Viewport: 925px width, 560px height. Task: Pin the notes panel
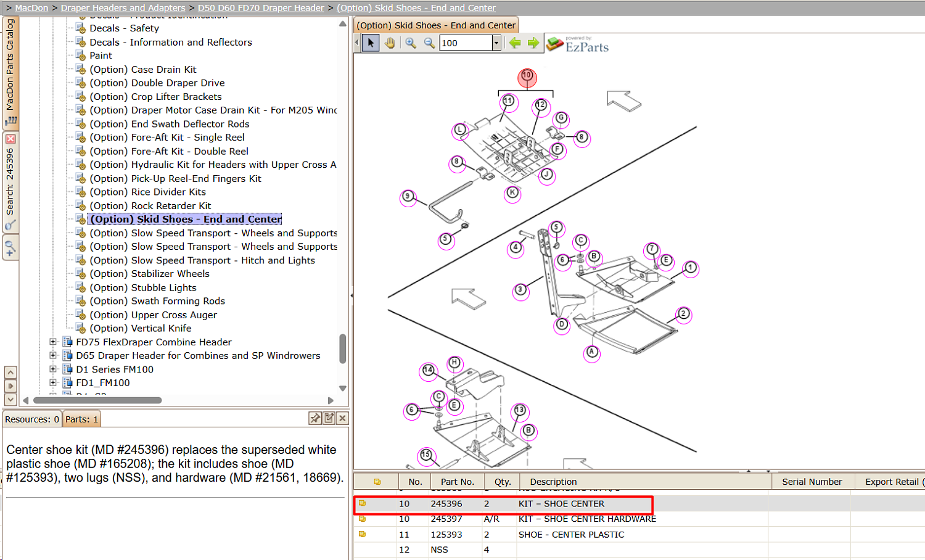pyautogui.click(x=315, y=418)
